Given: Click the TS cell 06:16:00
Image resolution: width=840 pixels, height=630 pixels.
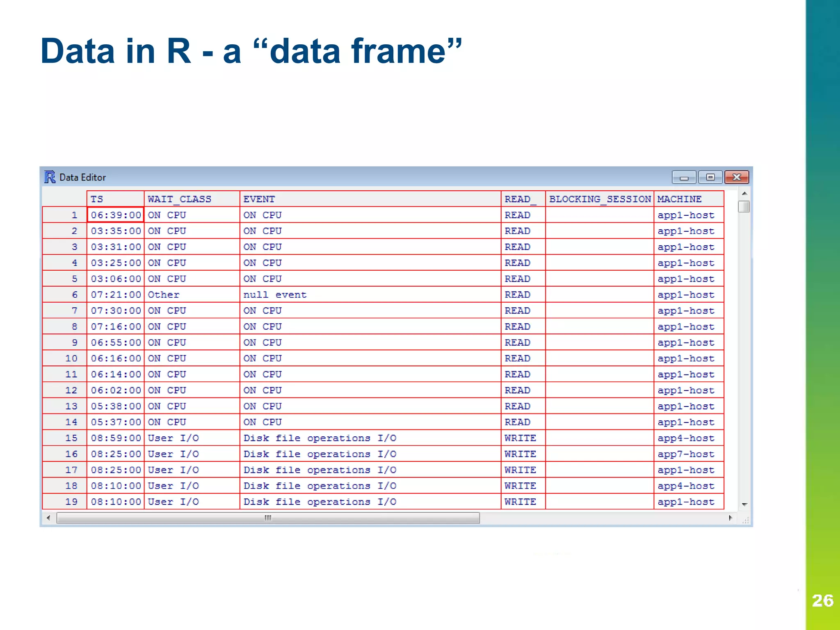Looking at the screenshot, I should point(115,358).
